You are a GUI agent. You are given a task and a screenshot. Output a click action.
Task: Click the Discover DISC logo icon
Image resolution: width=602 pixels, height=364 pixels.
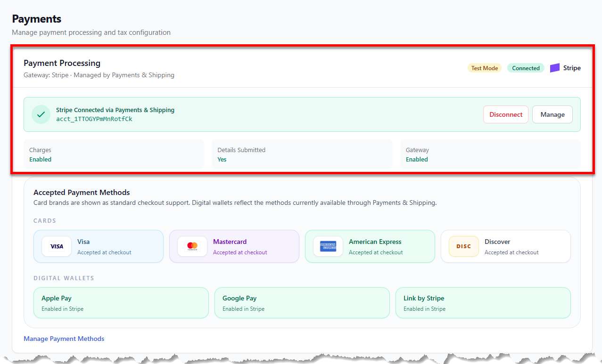tap(464, 246)
